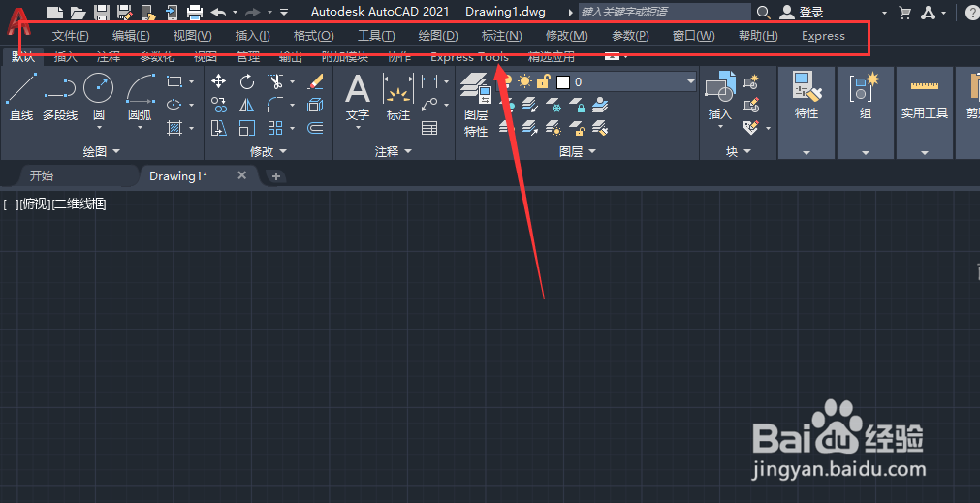Select the Mirror tool icon

point(247,105)
